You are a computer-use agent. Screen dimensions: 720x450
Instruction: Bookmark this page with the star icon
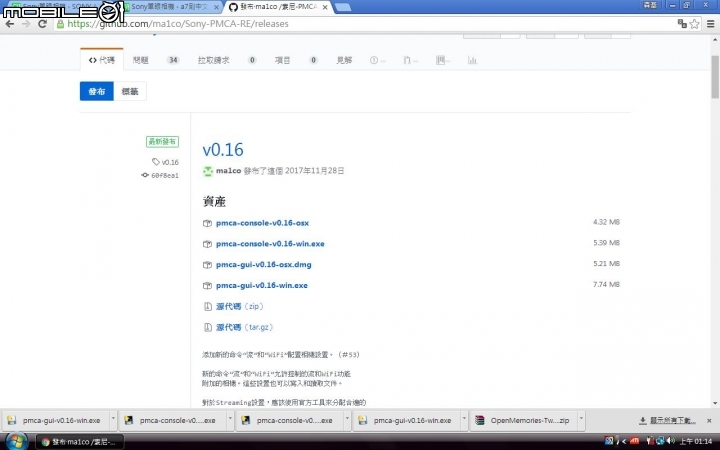694,24
